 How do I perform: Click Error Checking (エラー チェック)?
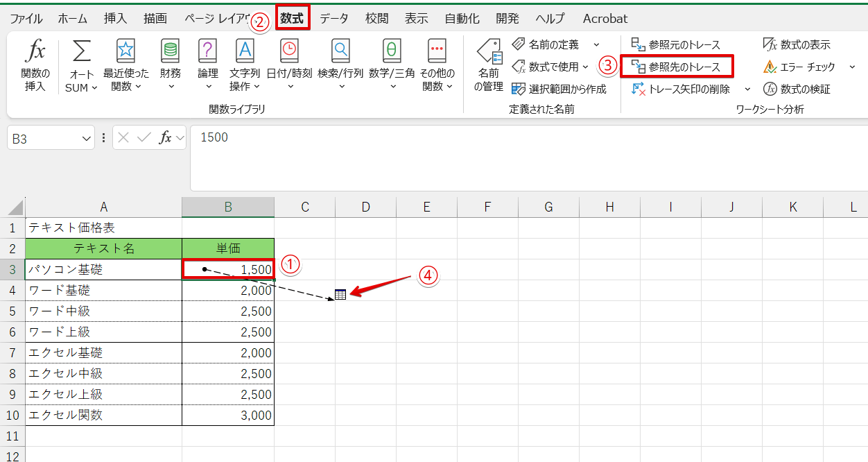coord(799,67)
